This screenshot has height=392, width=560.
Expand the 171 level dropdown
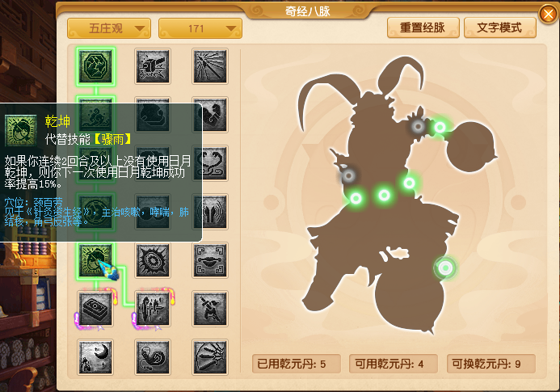click(200, 28)
